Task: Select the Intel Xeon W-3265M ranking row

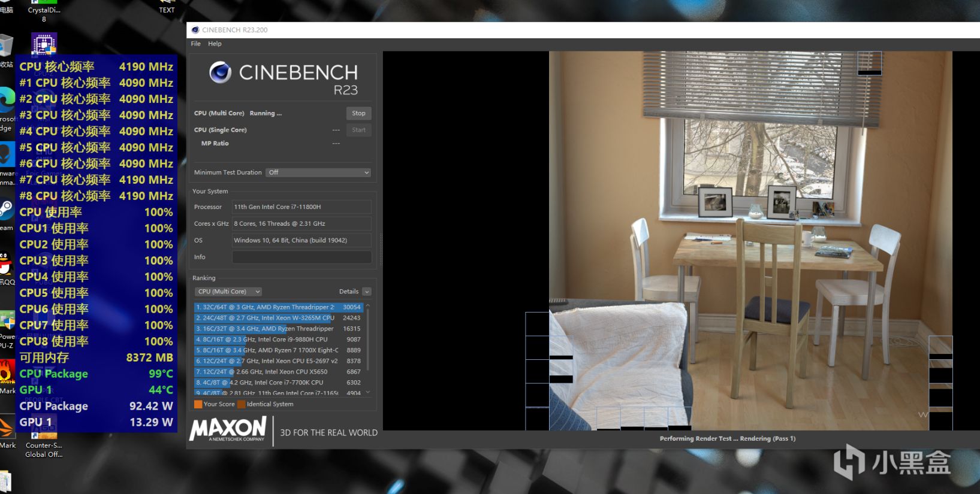Action: [279, 318]
